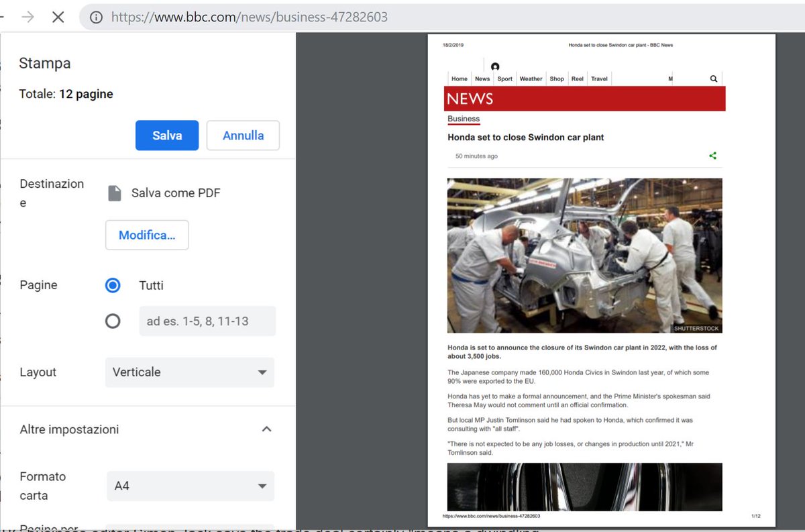
Task: Click the 'Salva come PDF' destination label
Action: point(176,193)
